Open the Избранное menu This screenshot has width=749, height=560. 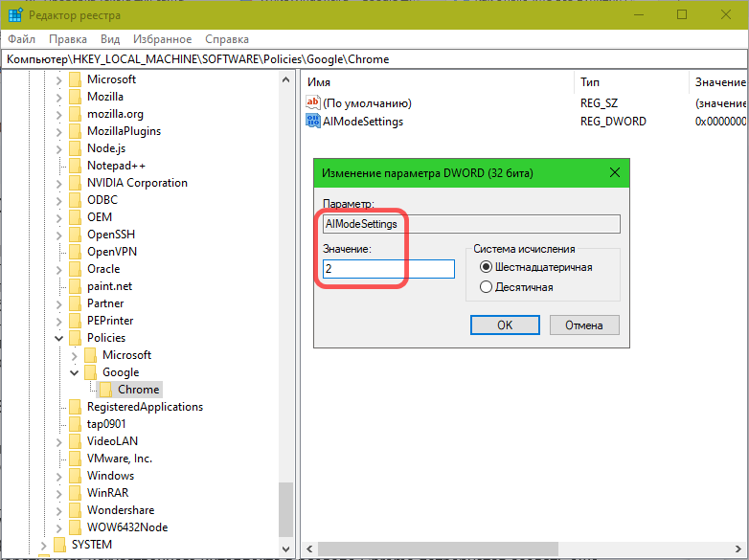click(x=163, y=39)
